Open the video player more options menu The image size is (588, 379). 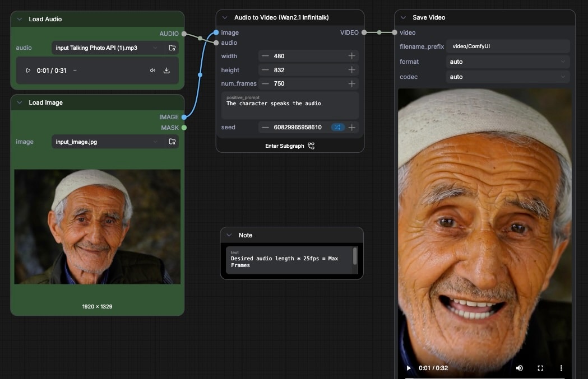coord(561,368)
